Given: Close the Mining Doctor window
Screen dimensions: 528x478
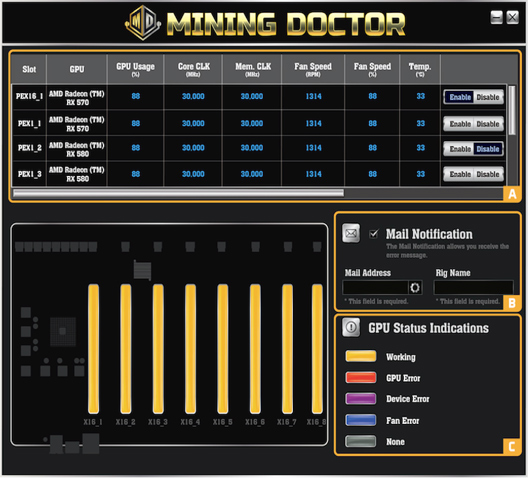Looking at the screenshot, I should click(513, 18).
